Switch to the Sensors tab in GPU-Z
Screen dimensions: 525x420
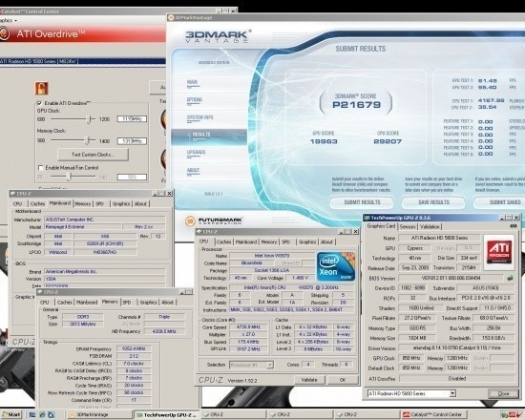(408, 227)
